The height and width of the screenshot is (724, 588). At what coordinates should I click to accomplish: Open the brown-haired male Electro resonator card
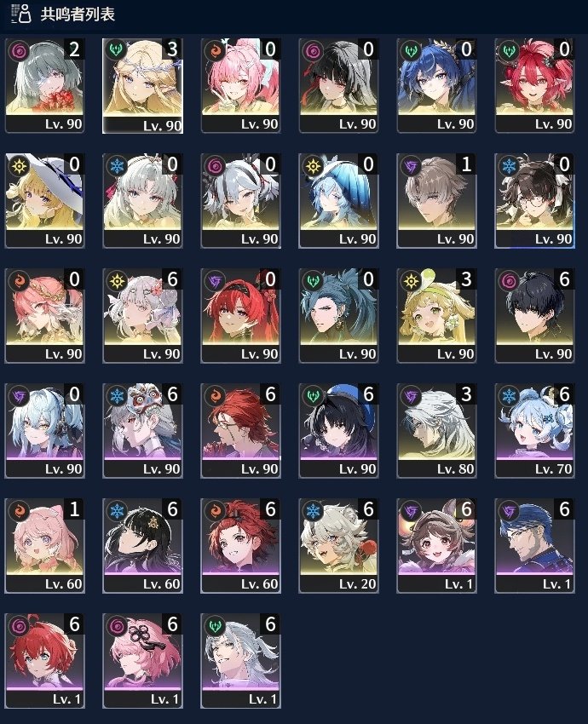point(436,201)
